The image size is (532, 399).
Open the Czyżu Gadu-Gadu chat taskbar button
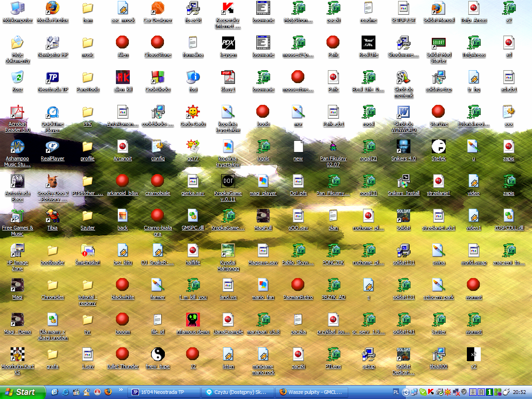[x=238, y=392]
